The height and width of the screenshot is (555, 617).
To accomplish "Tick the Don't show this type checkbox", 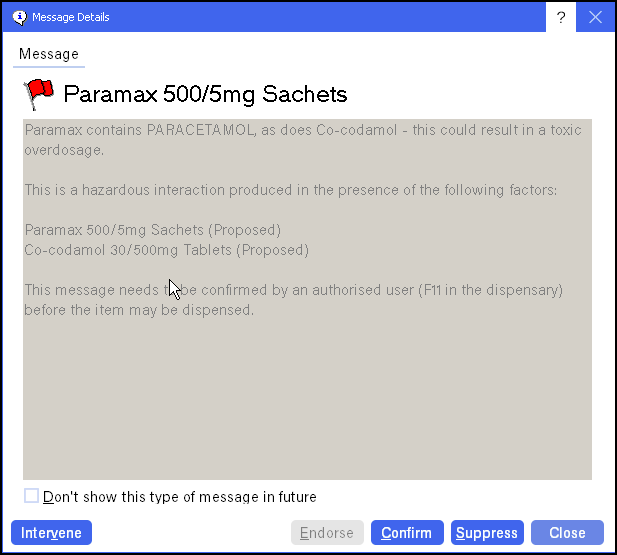I will 32,496.
